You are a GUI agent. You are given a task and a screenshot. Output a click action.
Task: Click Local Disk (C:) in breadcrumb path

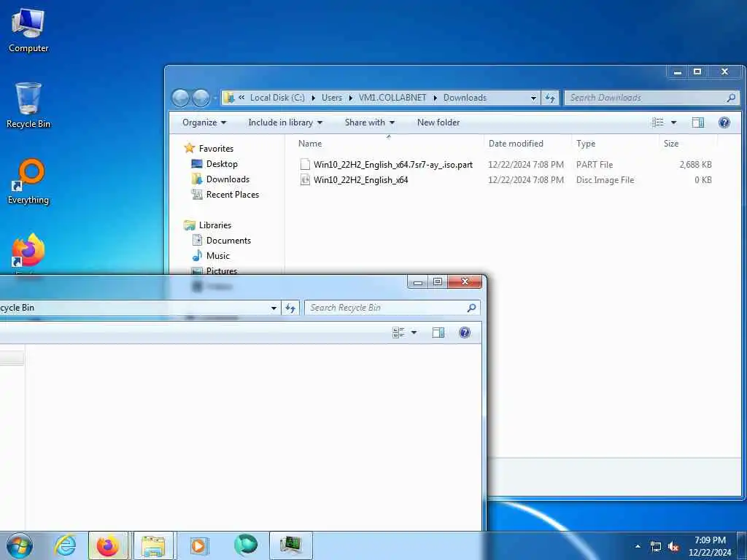click(277, 98)
